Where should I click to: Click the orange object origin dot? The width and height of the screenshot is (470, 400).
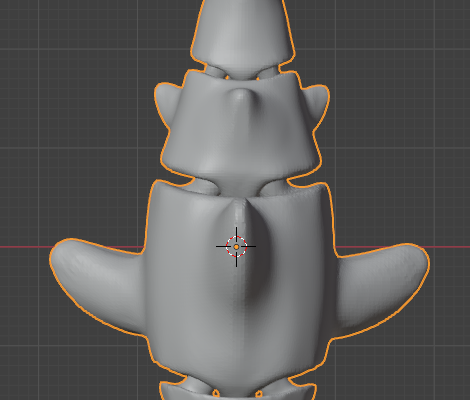pyautogui.click(x=236, y=247)
